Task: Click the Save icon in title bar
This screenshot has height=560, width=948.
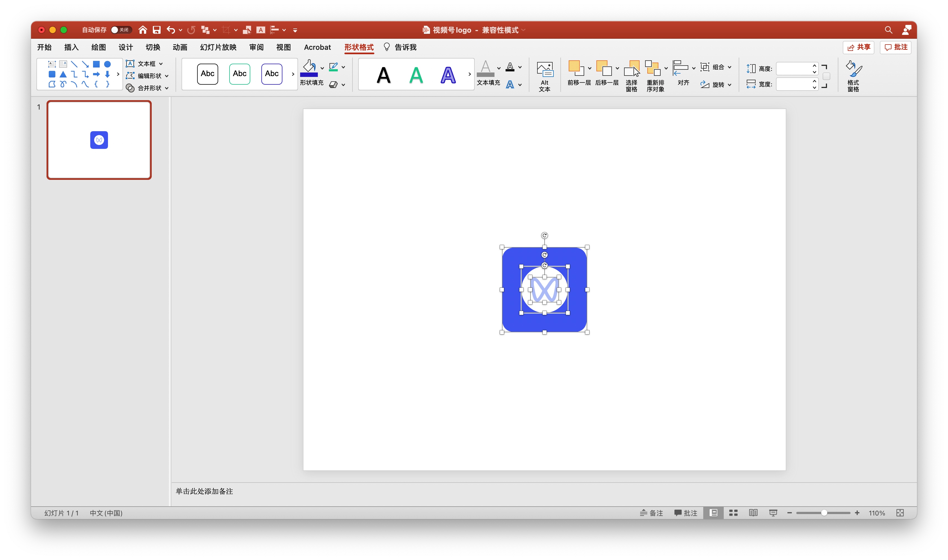Action: pyautogui.click(x=156, y=30)
